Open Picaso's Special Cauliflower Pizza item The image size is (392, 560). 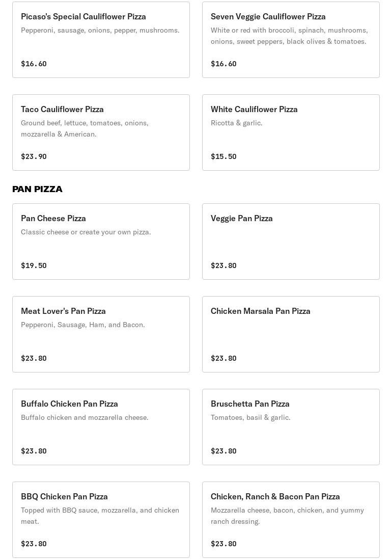[101, 40]
